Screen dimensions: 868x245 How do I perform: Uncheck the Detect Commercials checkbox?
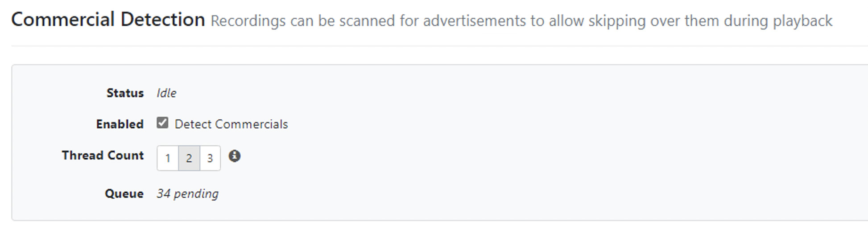tap(162, 123)
